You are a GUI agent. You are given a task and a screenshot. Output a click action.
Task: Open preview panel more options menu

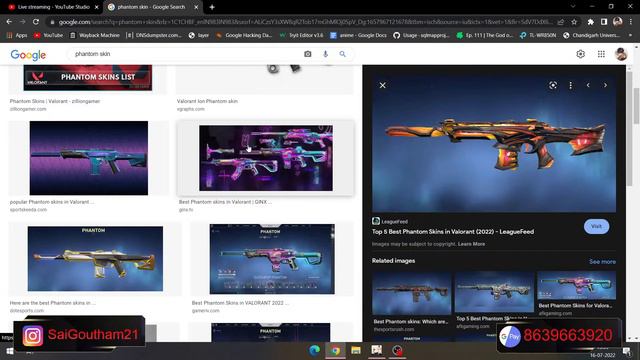click(x=570, y=85)
